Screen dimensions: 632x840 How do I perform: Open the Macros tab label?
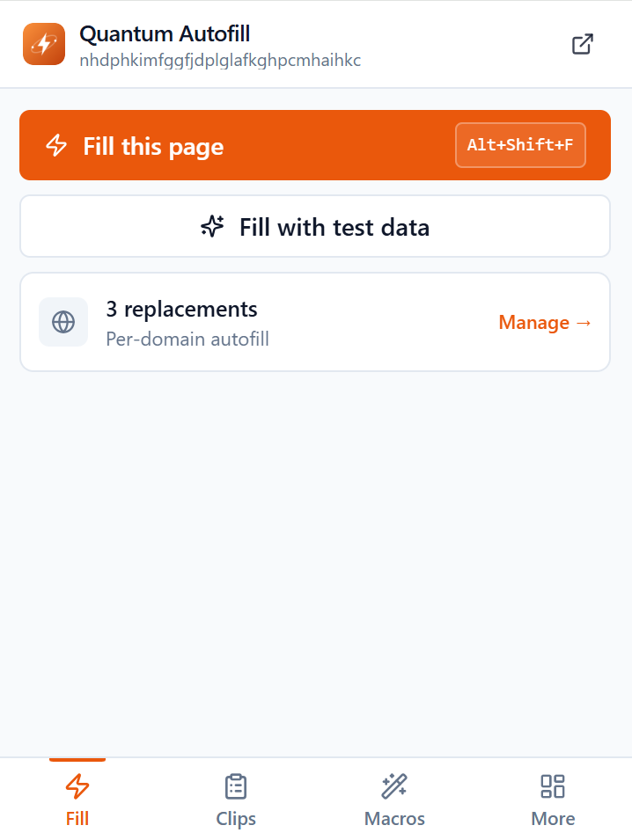(394, 819)
